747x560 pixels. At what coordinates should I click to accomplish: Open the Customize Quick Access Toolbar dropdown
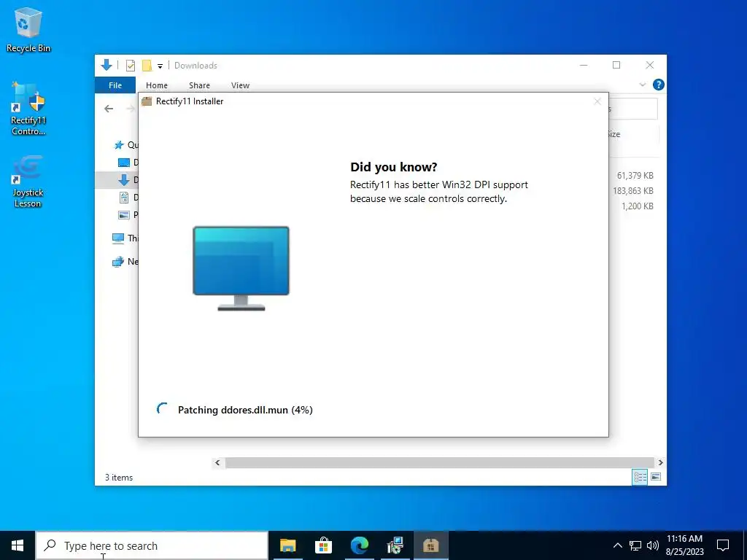point(160,66)
